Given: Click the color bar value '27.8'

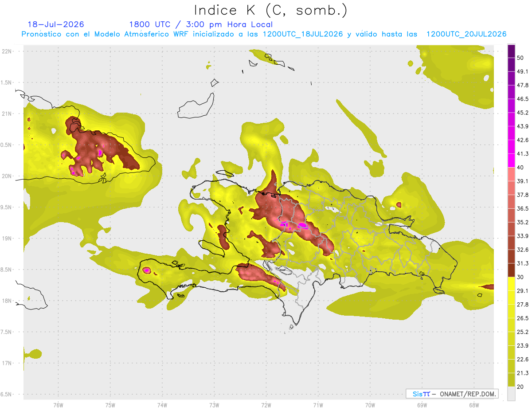Looking at the screenshot, I should click(522, 305).
